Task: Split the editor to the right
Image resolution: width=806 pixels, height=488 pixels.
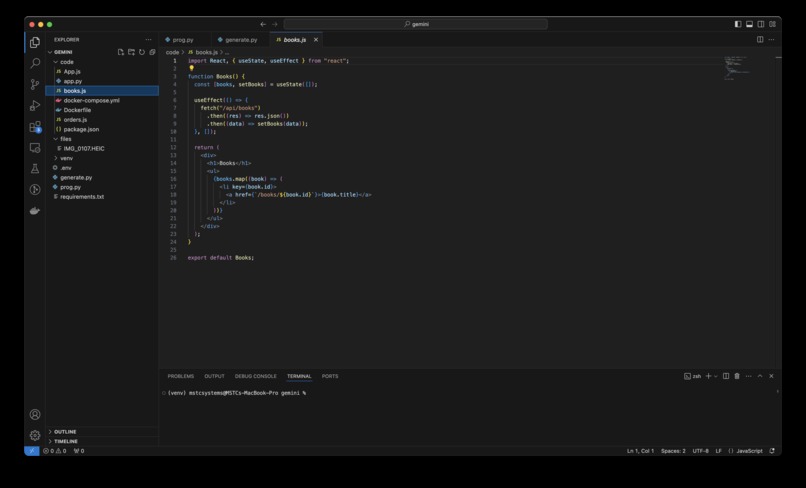Action: (x=760, y=40)
